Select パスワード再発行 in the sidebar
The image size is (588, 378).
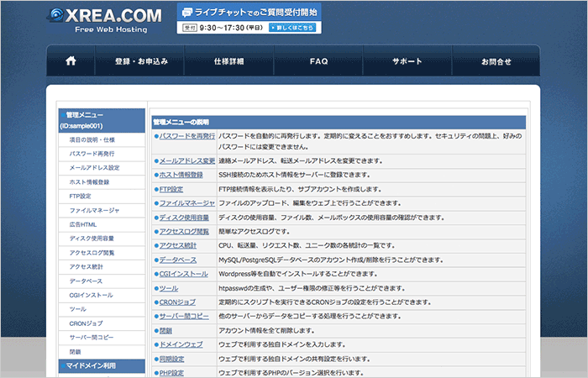(92, 154)
